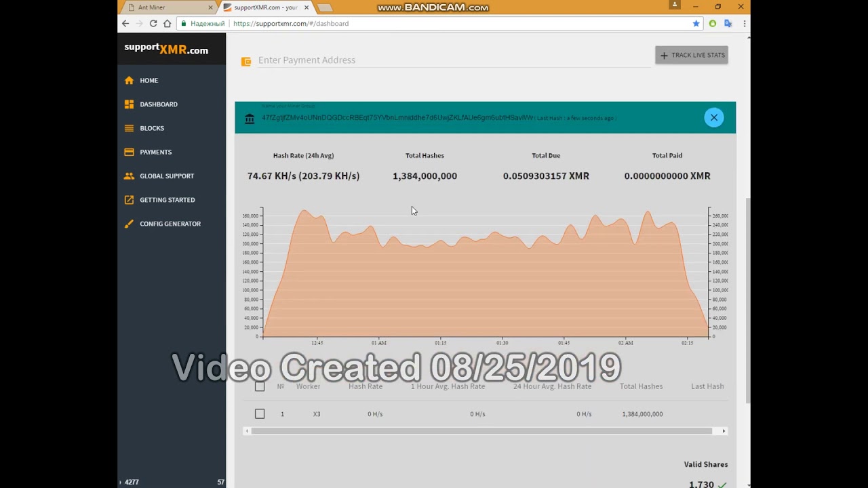Image resolution: width=868 pixels, height=488 pixels.
Task: Click the bank icon in the miner header
Action: tap(250, 119)
